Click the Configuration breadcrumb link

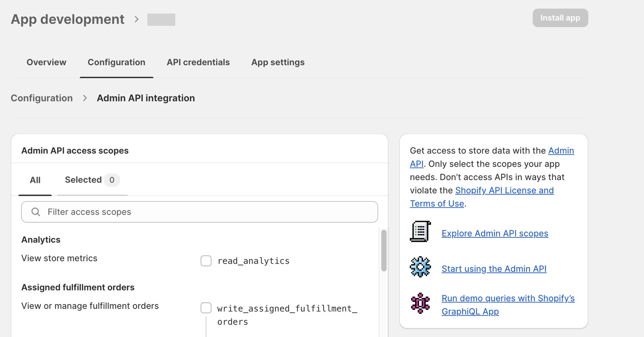pos(42,98)
